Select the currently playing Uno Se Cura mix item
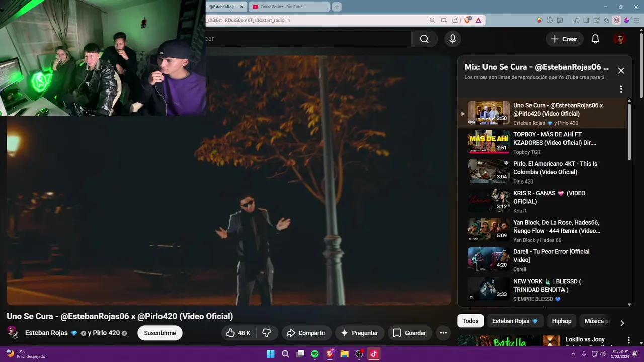The height and width of the screenshot is (362, 644). click(542, 113)
